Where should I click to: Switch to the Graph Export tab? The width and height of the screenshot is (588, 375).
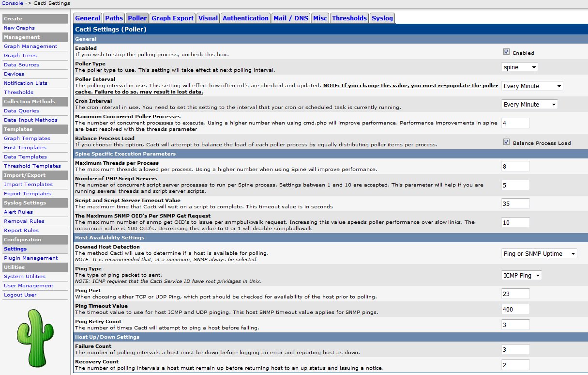[x=172, y=18]
